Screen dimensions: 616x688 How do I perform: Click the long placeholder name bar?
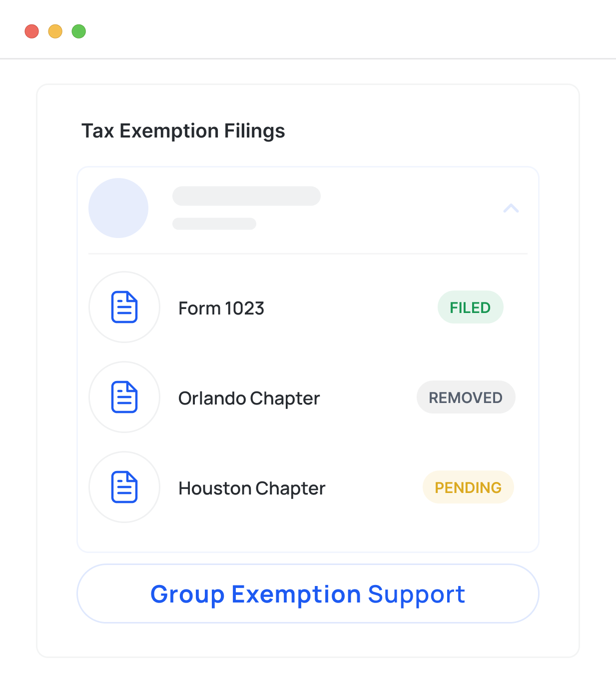coord(246,196)
